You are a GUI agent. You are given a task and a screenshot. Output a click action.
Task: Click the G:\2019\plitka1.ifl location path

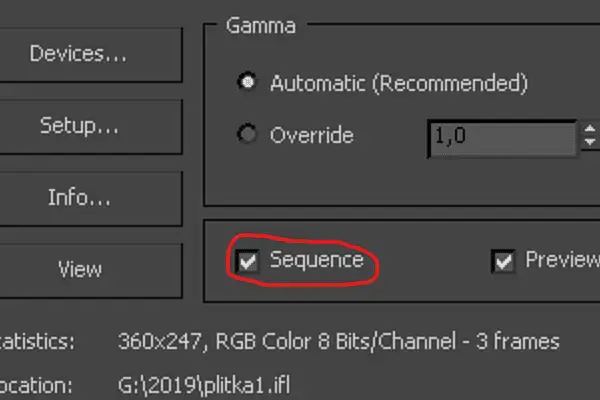click(204, 385)
